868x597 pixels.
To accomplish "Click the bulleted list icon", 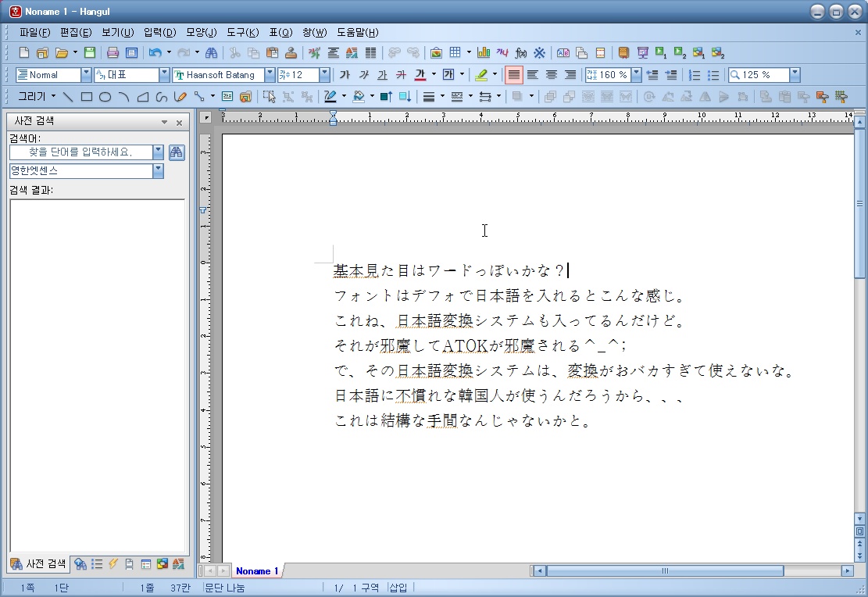I will point(713,75).
